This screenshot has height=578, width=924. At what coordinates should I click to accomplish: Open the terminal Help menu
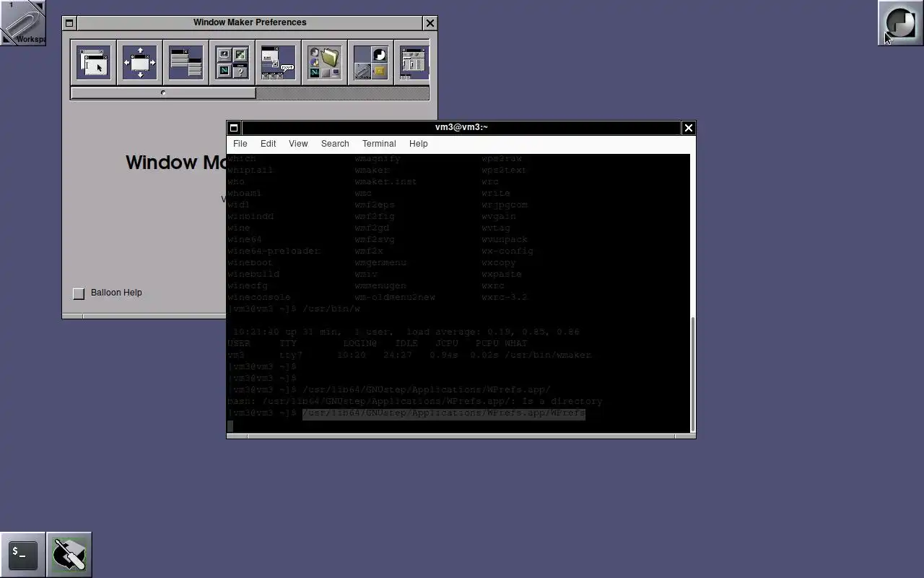[x=419, y=144]
